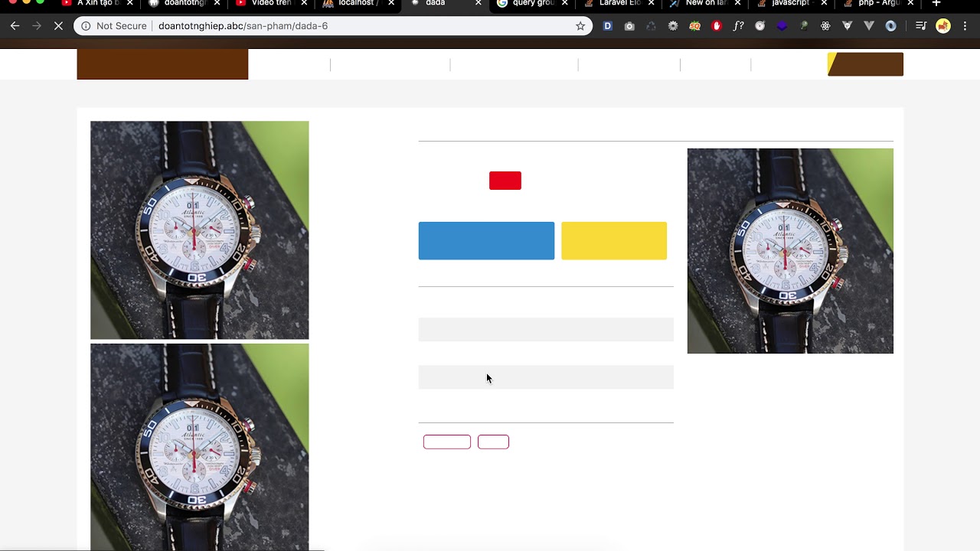Screen dimensions: 980x551
Task: Open the blue ring extension icon
Action: tap(890, 26)
